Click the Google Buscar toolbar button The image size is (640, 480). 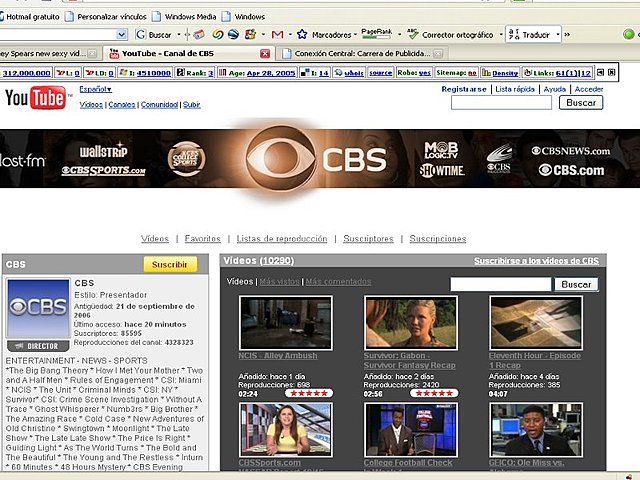coord(153,35)
